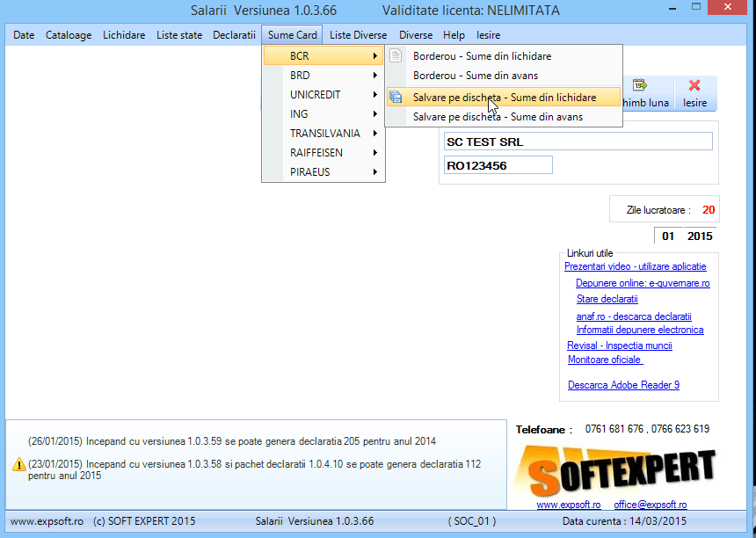756x538 pixels.
Task: Click Iesire in the menu bar
Action: point(489,35)
